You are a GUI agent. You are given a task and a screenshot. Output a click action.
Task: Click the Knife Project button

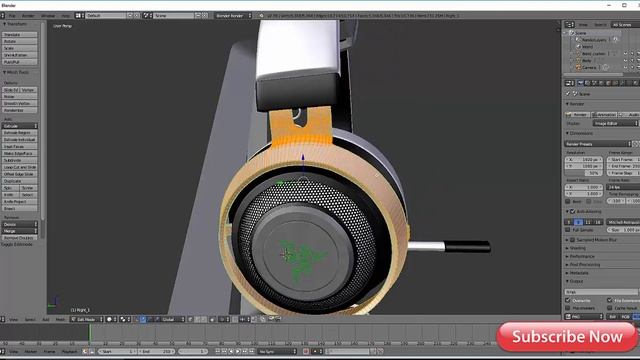(x=20, y=202)
